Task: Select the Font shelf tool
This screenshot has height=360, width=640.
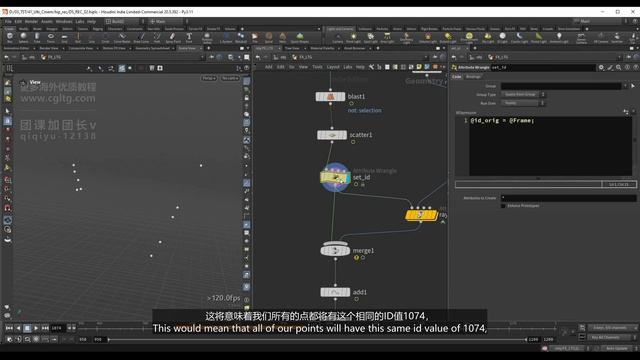Action: (x=189, y=38)
